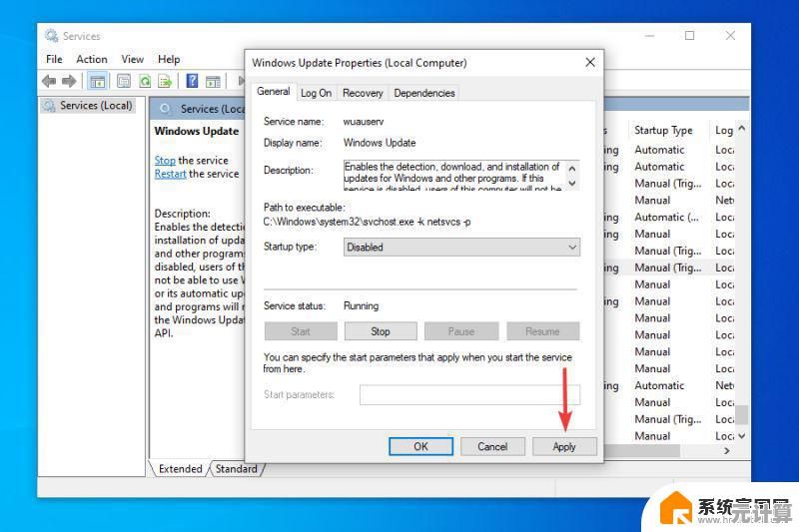Open the View menu

click(133, 59)
